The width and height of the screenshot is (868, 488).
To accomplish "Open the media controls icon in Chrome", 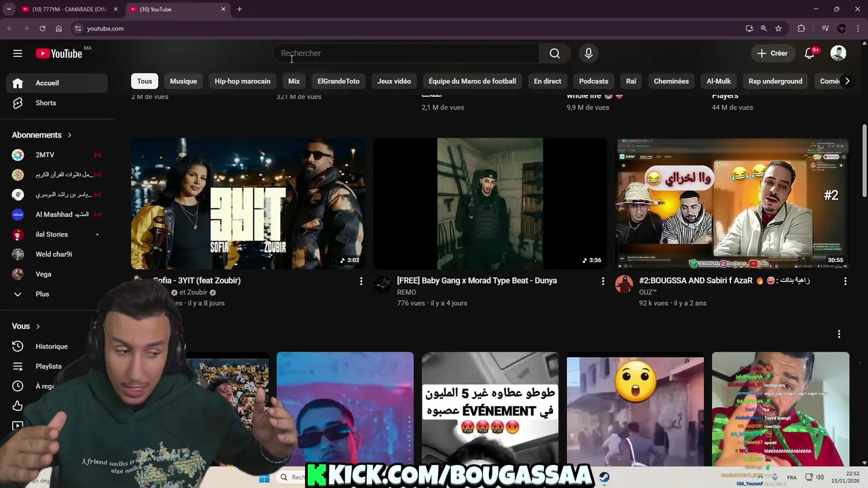I will pos(825,28).
